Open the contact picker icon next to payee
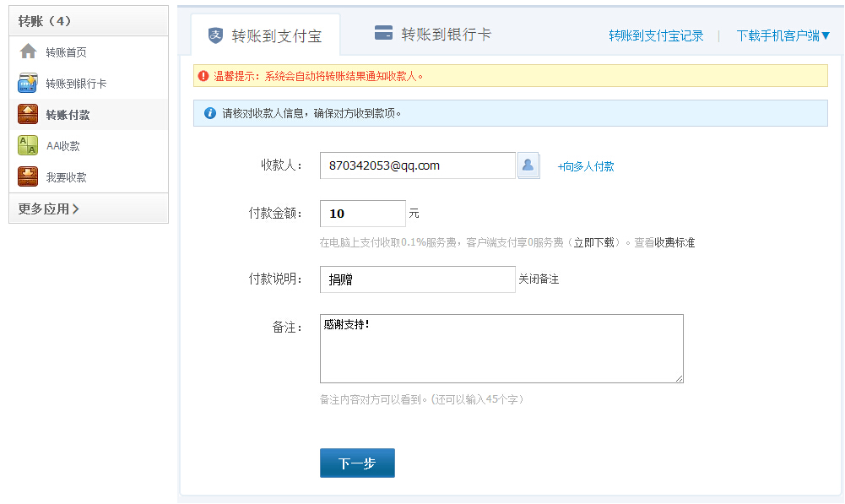 coord(528,165)
